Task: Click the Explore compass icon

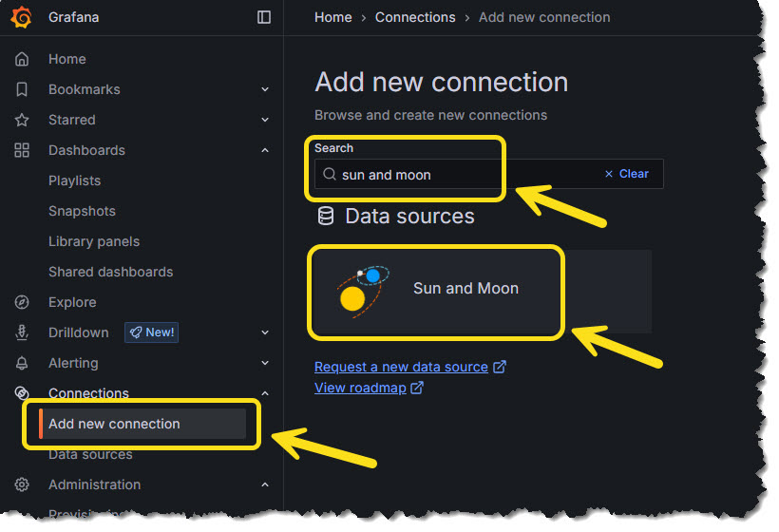Action: [x=22, y=302]
